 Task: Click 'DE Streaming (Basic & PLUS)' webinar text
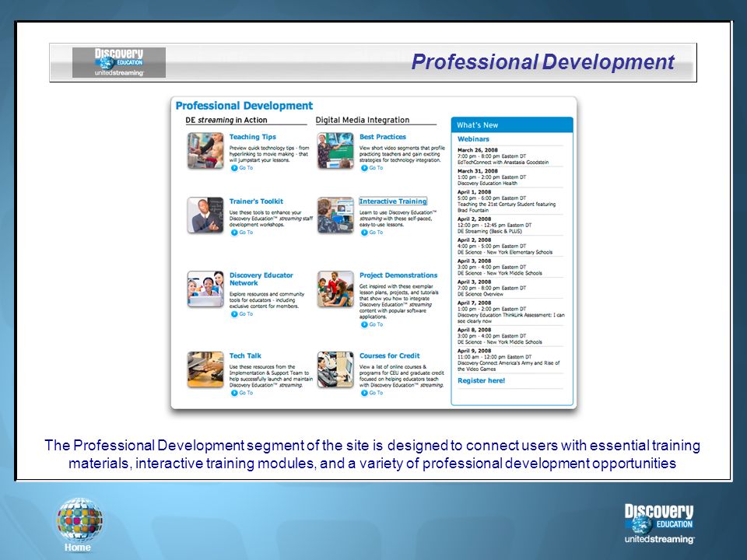(x=489, y=232)
